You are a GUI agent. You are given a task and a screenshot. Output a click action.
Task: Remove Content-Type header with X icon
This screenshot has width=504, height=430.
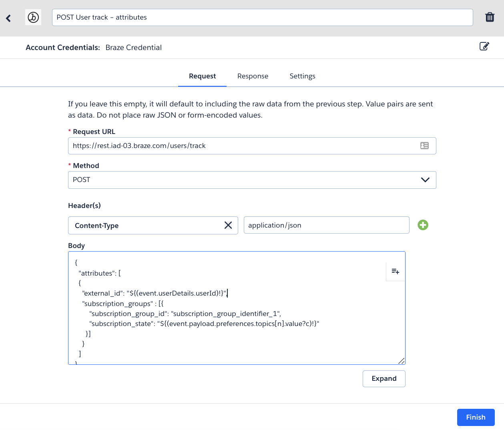pyautogui.click(x=228, y=225)
